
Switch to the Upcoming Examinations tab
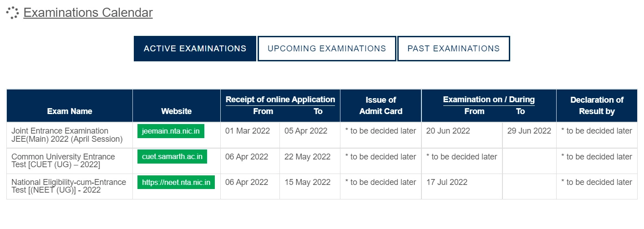click(x=327, y=49)
